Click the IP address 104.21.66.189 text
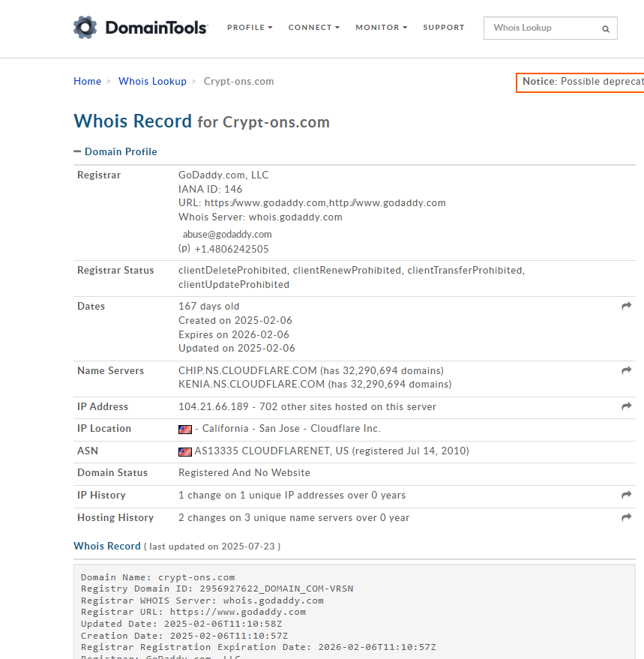This screenshot has height=659, width=644. click(214, 407)
